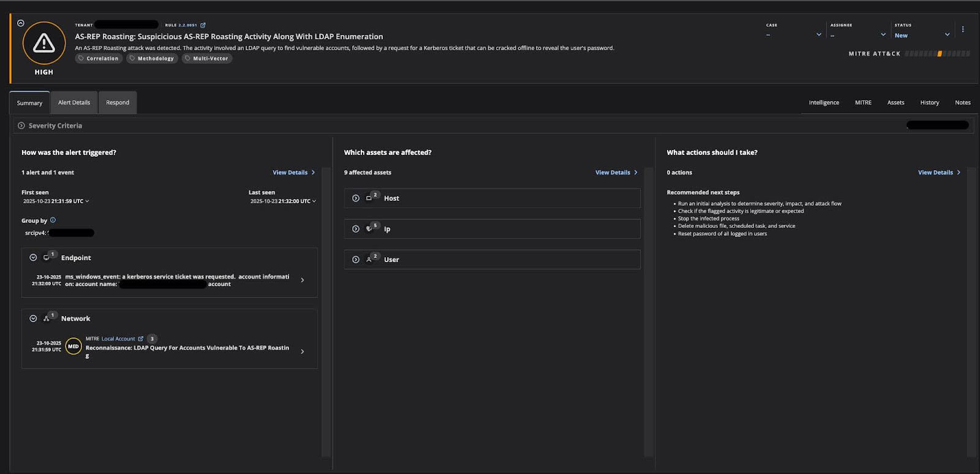This screenshot has height=474, width=980.
Task: Click the MITRE ATT&CK progress bar
Action: click(937, 54)
